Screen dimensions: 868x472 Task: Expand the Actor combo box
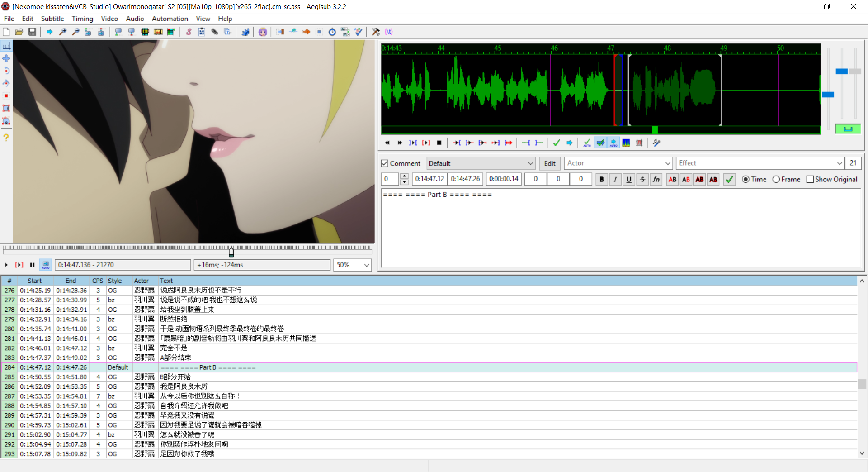click(x=668, y=163)
